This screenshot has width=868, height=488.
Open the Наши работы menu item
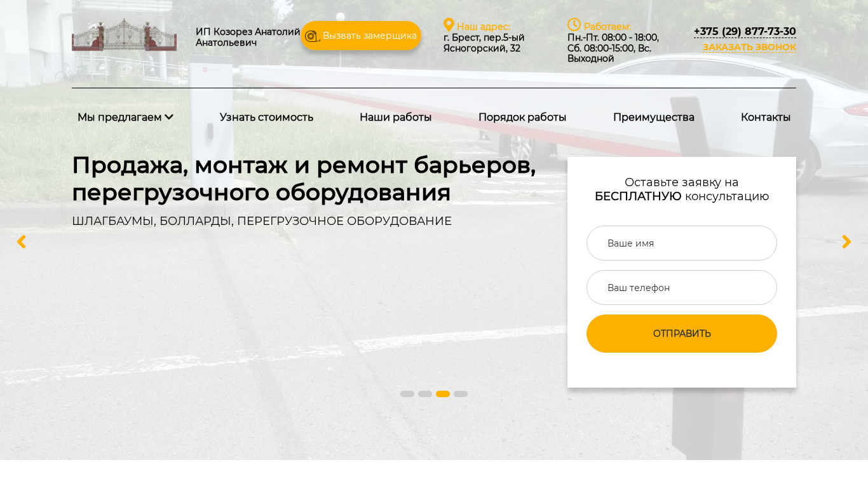(395, 117)
